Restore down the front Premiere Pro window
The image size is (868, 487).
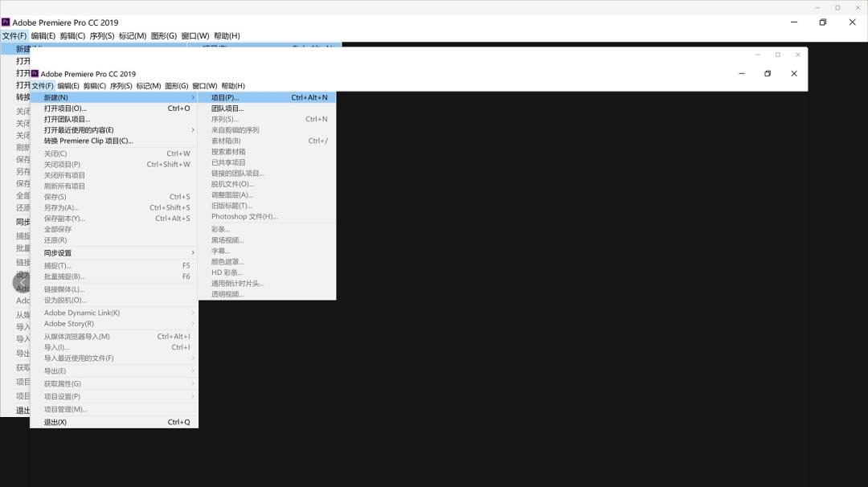point(768,74)
